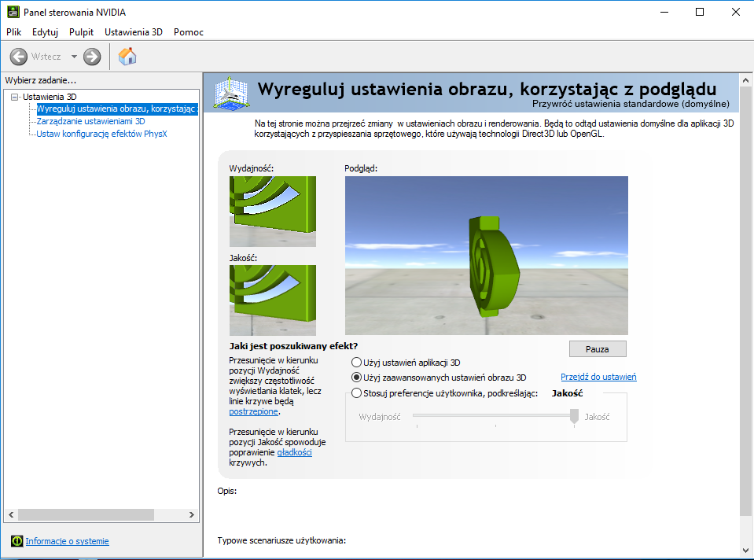Click the Forward arrow button
This screenshot has width=754, height=560.
(x=92, y=57)
